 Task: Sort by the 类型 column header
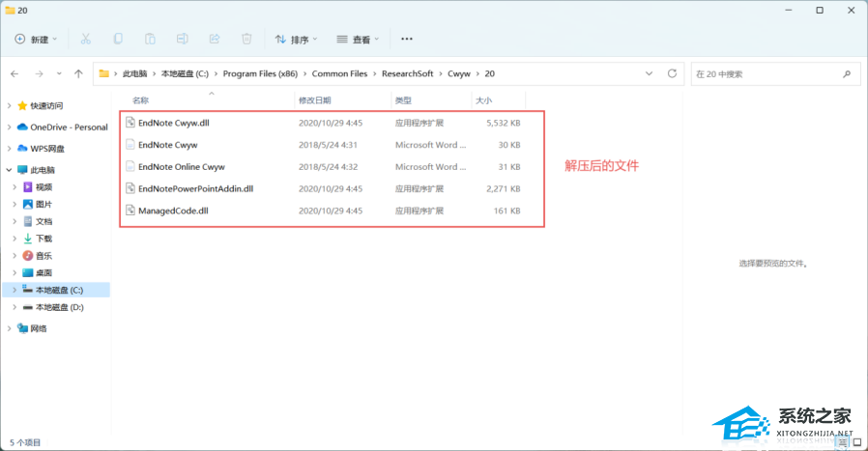[x=404, y=100]
